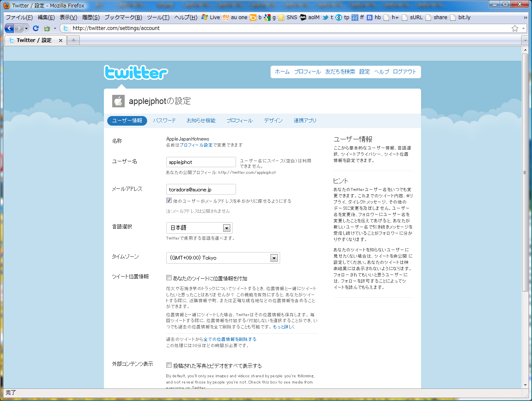Go back with the browser back arrow

pyautogui.click(x=9, y=28)
